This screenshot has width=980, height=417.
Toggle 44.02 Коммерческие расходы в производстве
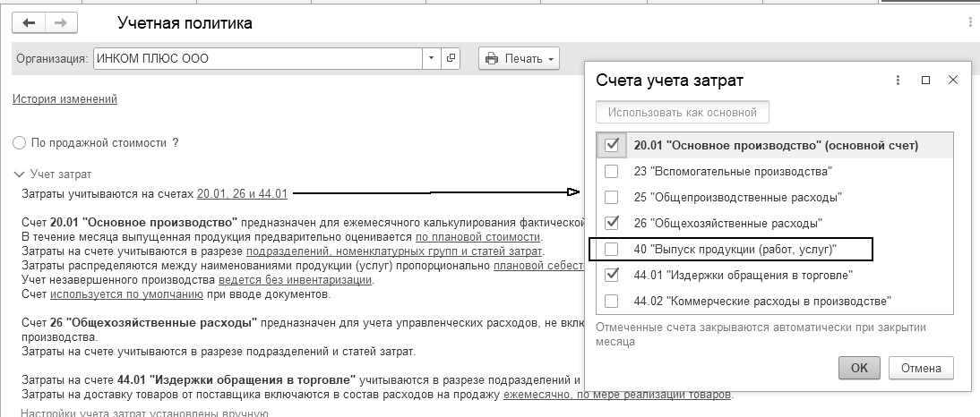(612, 301)
